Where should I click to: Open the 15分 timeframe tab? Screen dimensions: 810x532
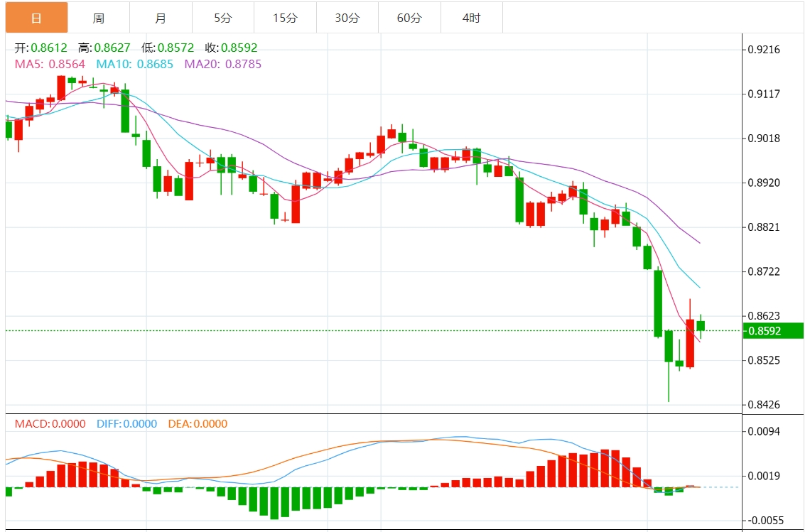coord(285,18)
